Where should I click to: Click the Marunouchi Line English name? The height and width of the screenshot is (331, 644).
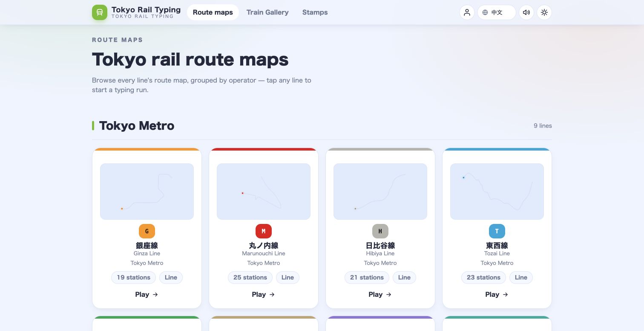[x=264, y=253]
